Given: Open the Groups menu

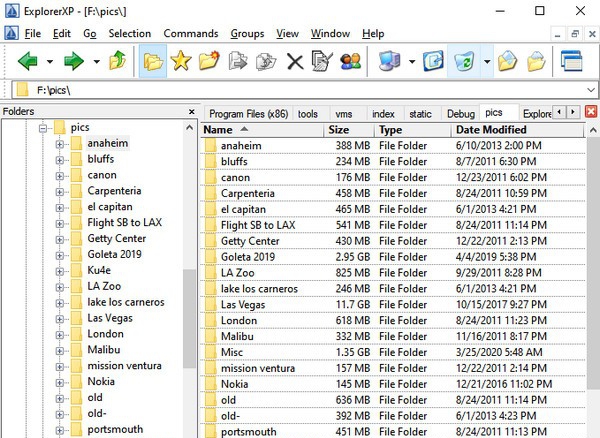Looking at the screenshot, I should pos(247,34).
